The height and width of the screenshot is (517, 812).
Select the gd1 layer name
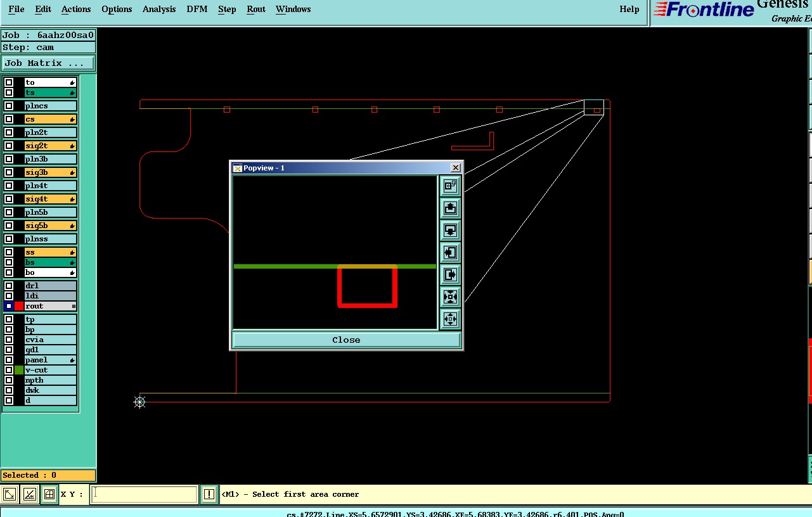(x=50, y=350)
